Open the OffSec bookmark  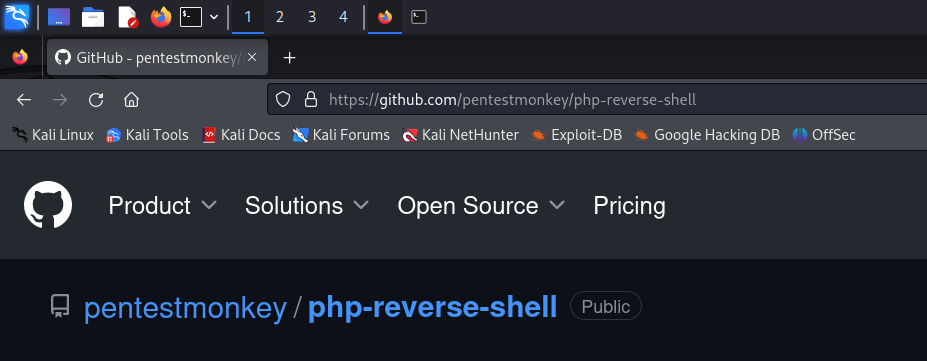824,135
